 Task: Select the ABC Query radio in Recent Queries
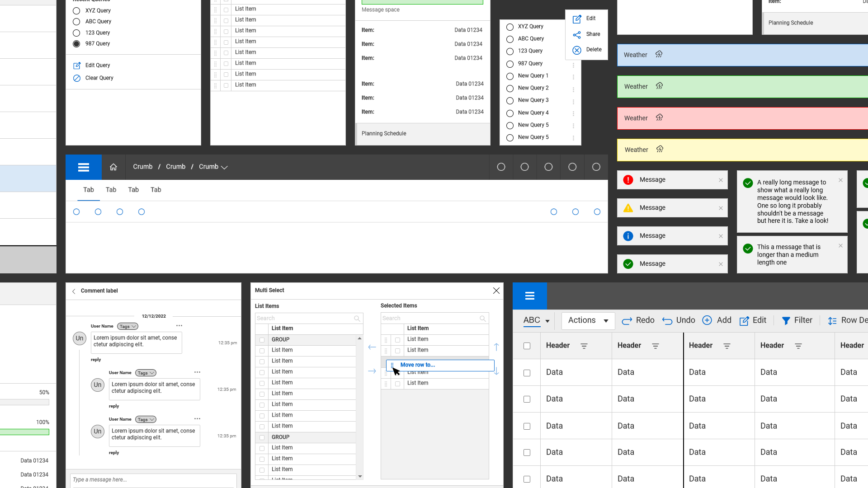tap(76, 22)
